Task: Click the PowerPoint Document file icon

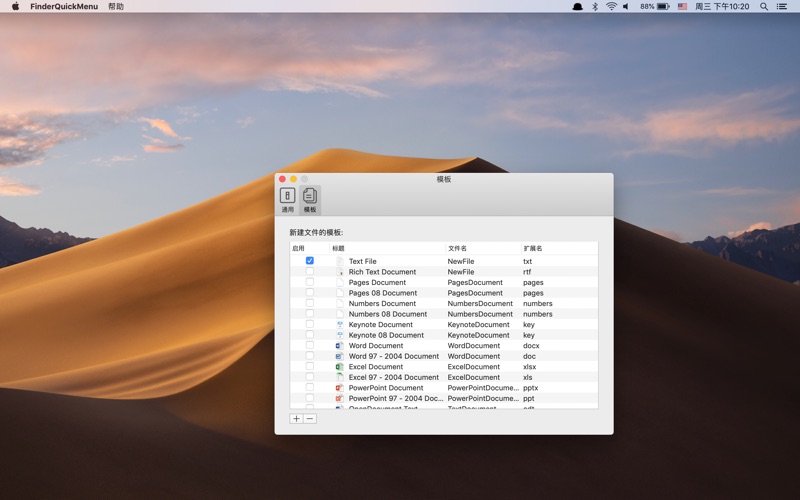Action: (339, 388)
